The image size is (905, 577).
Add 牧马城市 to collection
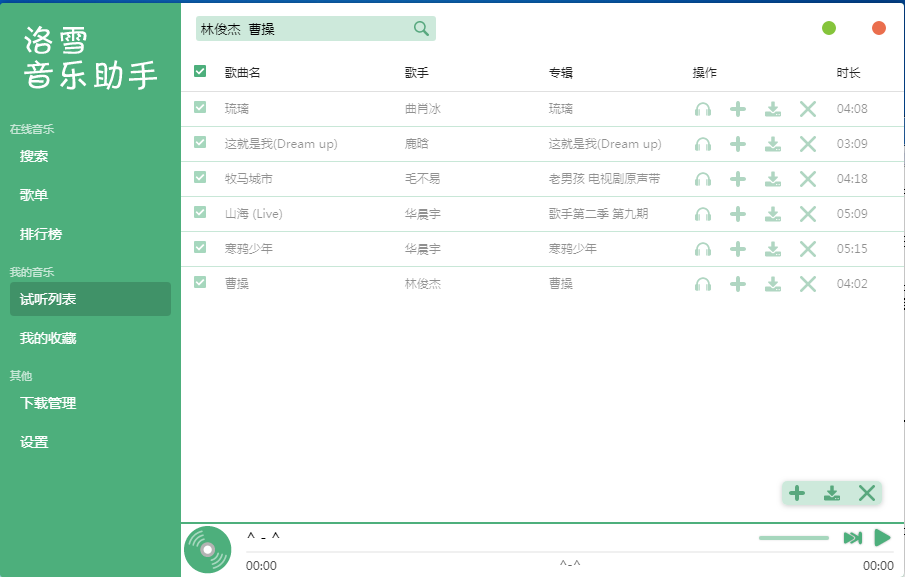[738, 179]
